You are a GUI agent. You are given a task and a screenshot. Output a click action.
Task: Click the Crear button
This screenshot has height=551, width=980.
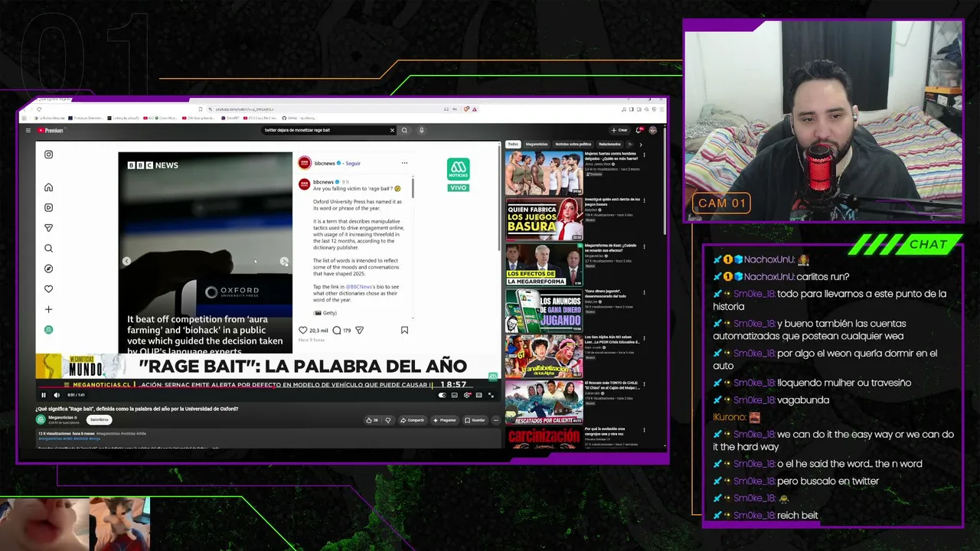click(x=619, y=130)
